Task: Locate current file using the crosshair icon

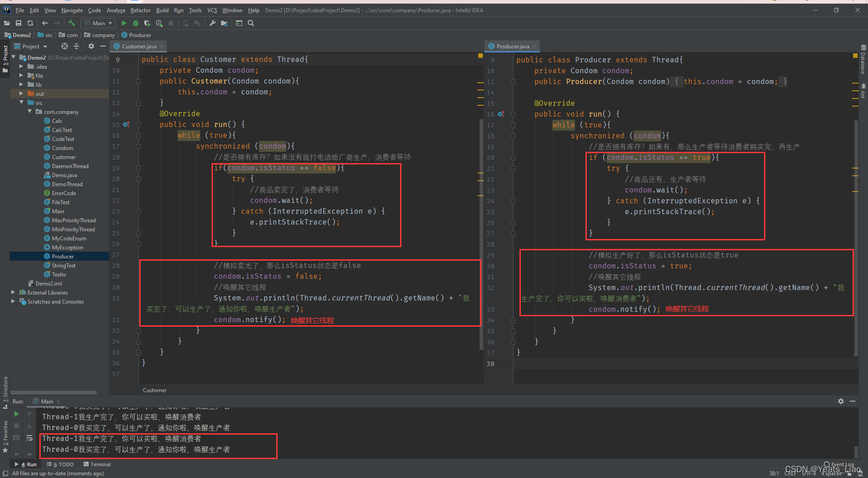Action: [64, 46]
